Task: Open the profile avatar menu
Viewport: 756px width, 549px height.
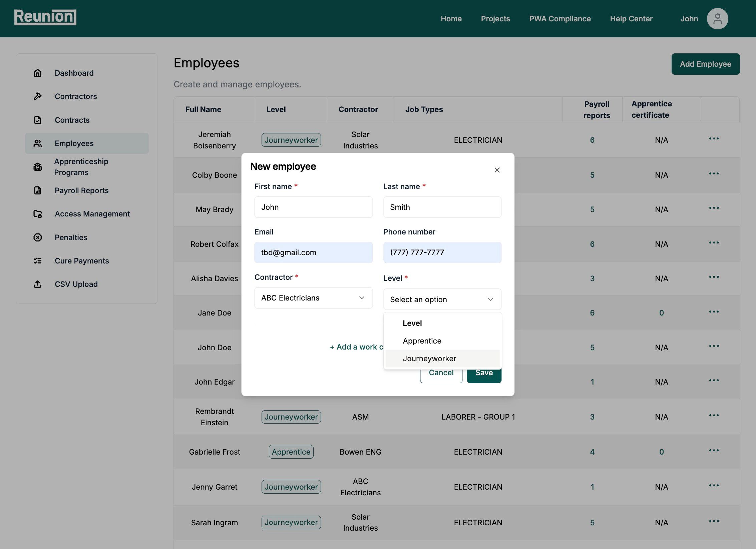Action: pos(717,18)
